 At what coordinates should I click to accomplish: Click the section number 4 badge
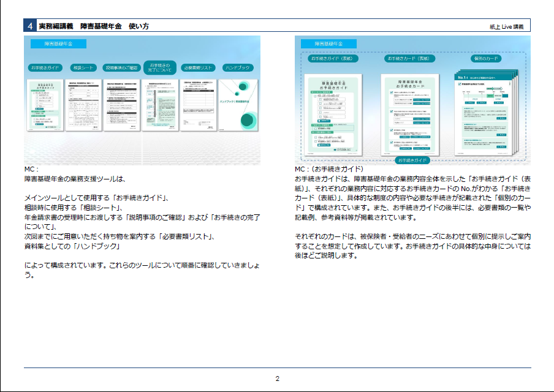(29, 26)
